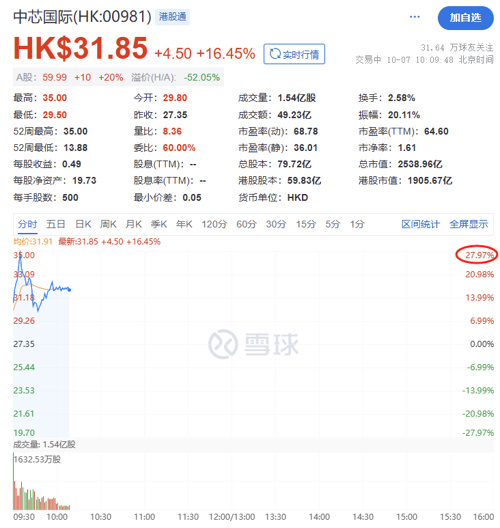
Task: Choose the 15分 interval tab
Action: coord(306,224)
